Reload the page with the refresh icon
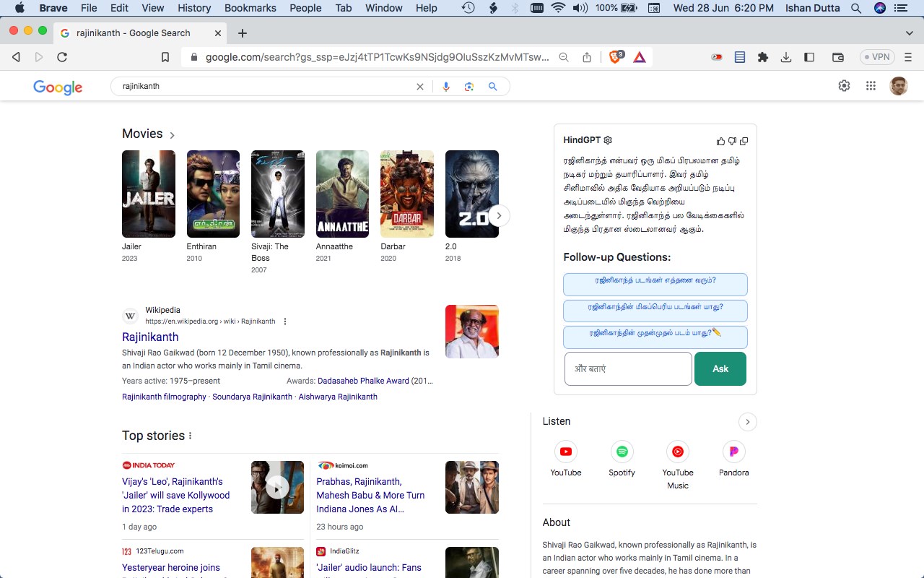The width and height of the screenshot is (924, 578). [62, 57]
